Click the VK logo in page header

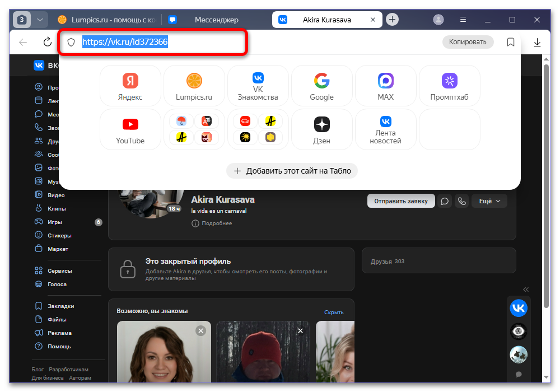pos(39,65)
